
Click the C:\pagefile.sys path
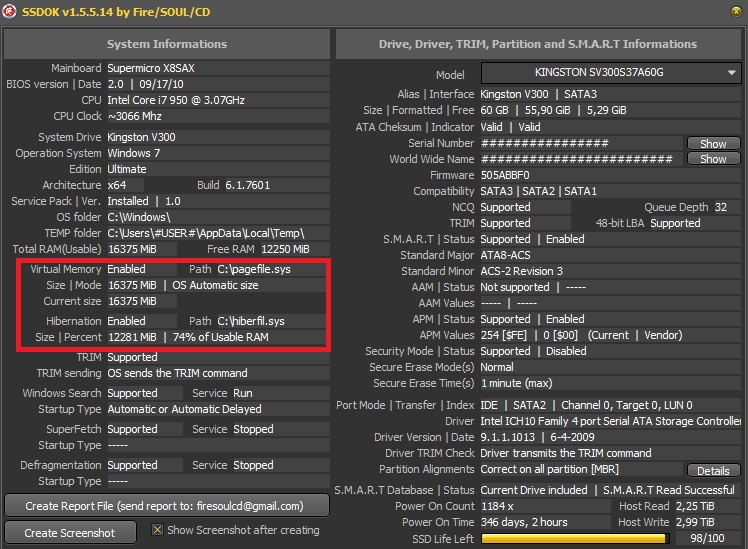point(254,269)
